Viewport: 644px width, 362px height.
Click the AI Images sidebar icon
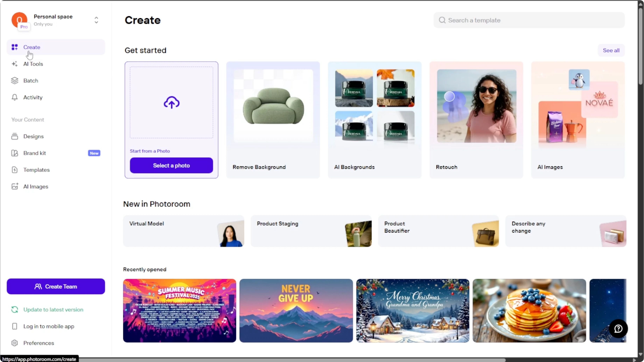click(x=15, y=186)
